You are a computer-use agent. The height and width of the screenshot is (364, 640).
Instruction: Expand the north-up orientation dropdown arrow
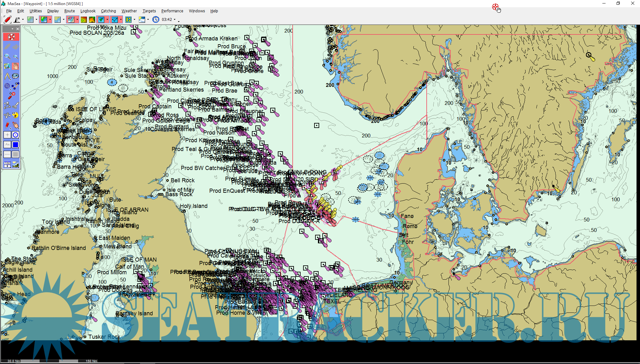[x=23, y=20]
